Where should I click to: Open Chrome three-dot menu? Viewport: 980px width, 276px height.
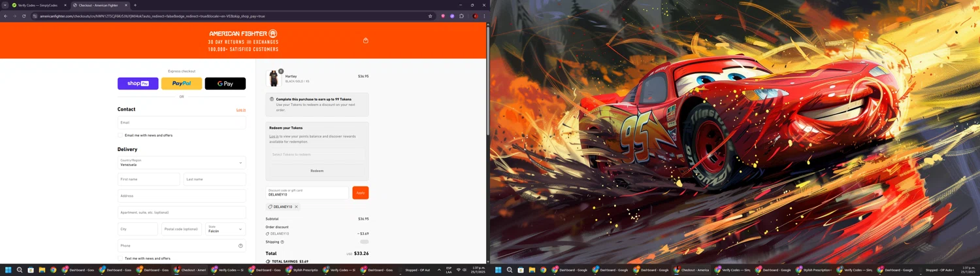484,16
